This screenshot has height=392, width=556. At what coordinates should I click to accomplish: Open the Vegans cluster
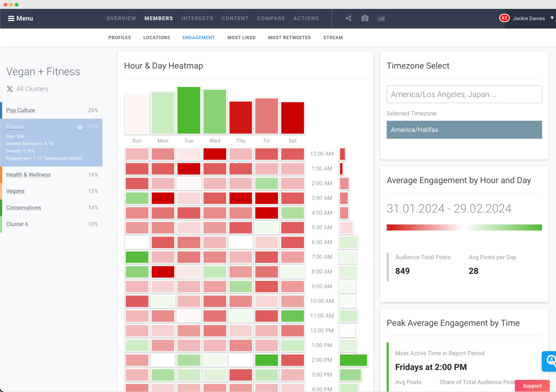(15, 191)
